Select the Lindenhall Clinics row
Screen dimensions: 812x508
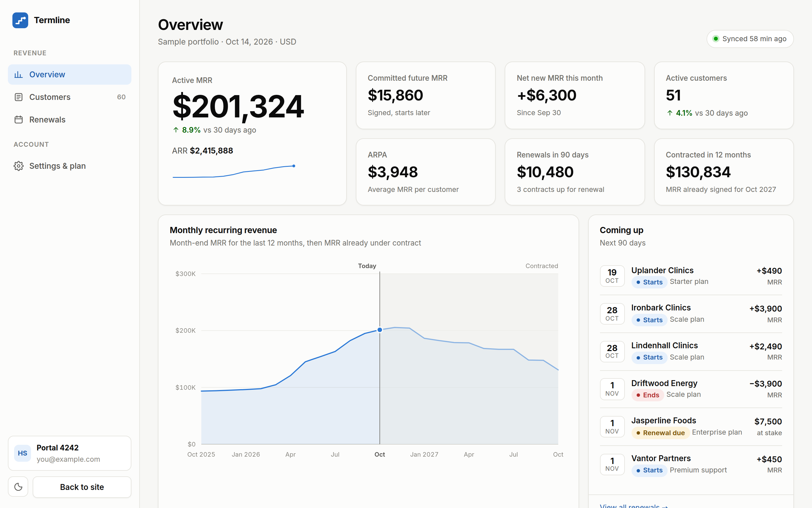coord(691,351)
